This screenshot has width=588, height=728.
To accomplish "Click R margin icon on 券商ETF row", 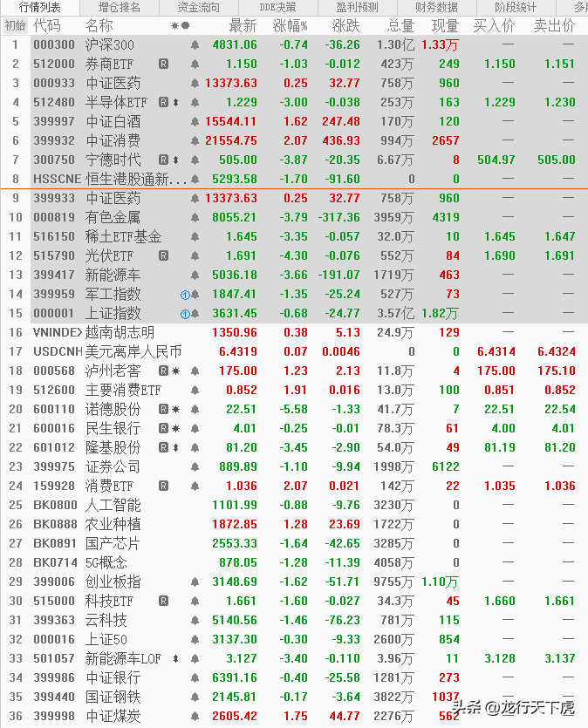I will [163, 64].
